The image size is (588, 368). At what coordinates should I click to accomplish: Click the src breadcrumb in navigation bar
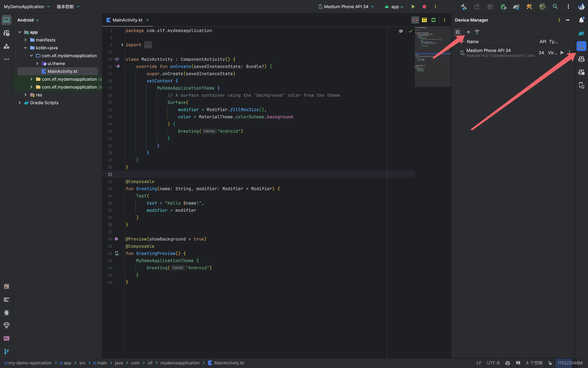tap(82, 363)
